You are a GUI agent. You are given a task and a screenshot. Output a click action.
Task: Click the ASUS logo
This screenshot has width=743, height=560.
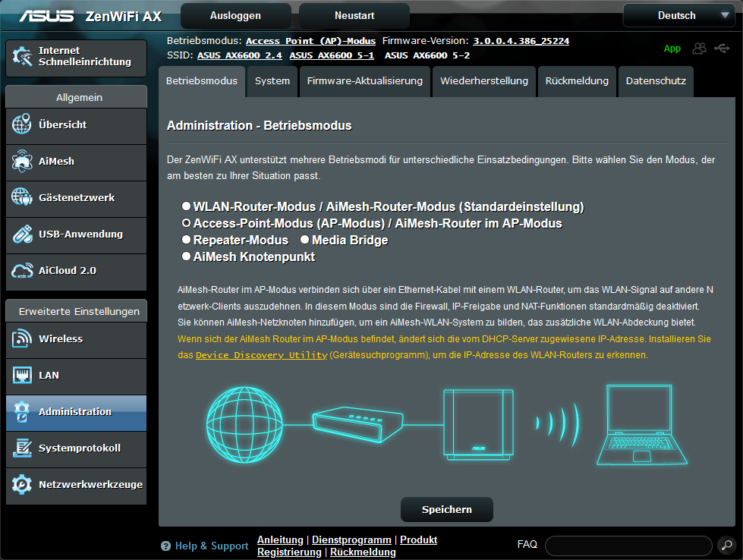tap(46, 16)
